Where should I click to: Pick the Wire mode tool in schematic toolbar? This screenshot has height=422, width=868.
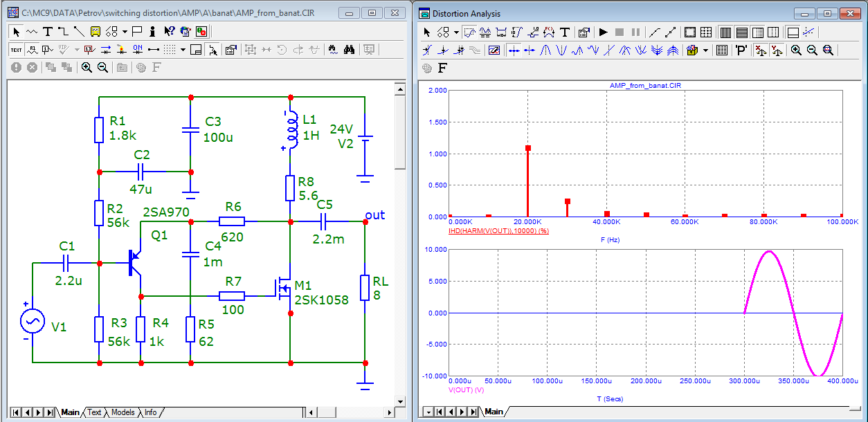coord(63,31)
